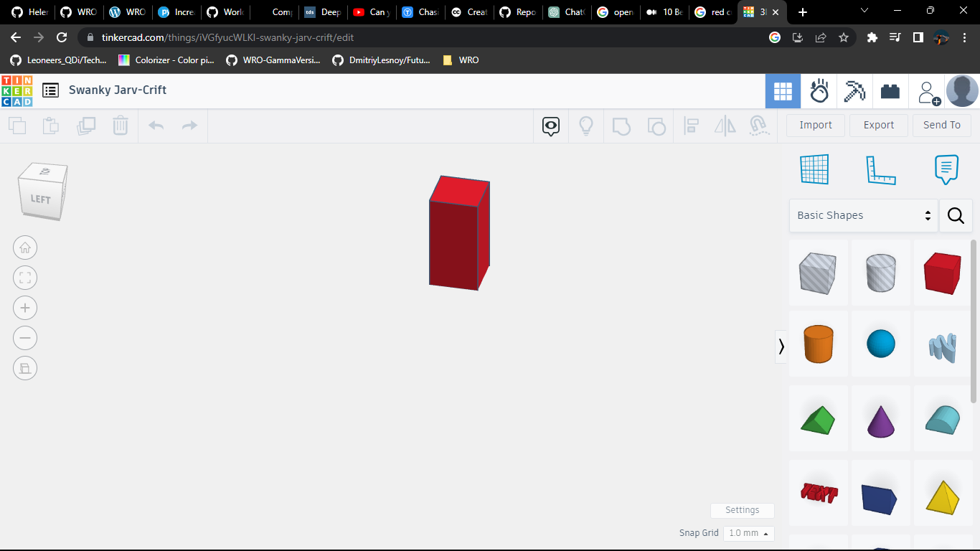The height and width of the screenshot is (551, 980).
Task: Zoom out with the minus icon
Action: point(25,338)
